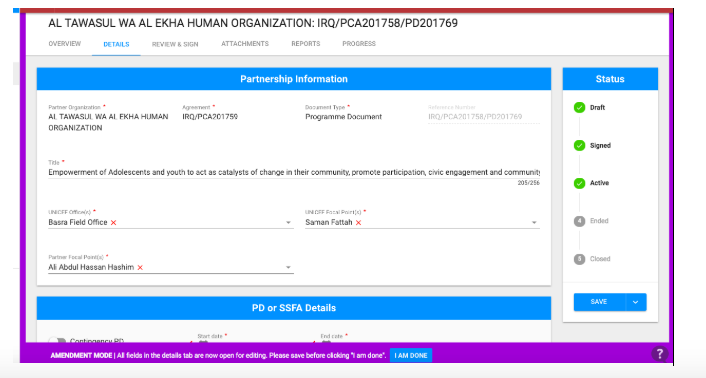Click the 205/256 character counter
This screenshot has height=378, width=706.
(529, 183)
